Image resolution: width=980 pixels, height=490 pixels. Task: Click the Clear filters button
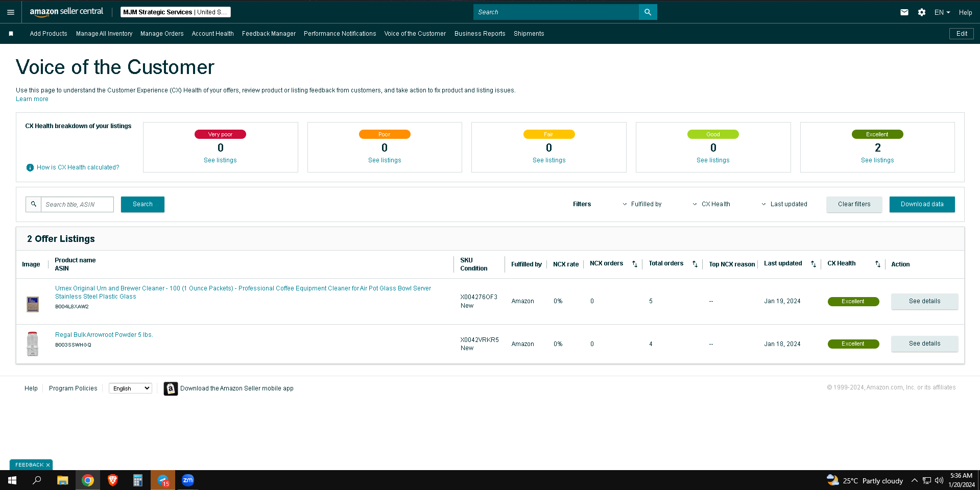pos(854,204)
